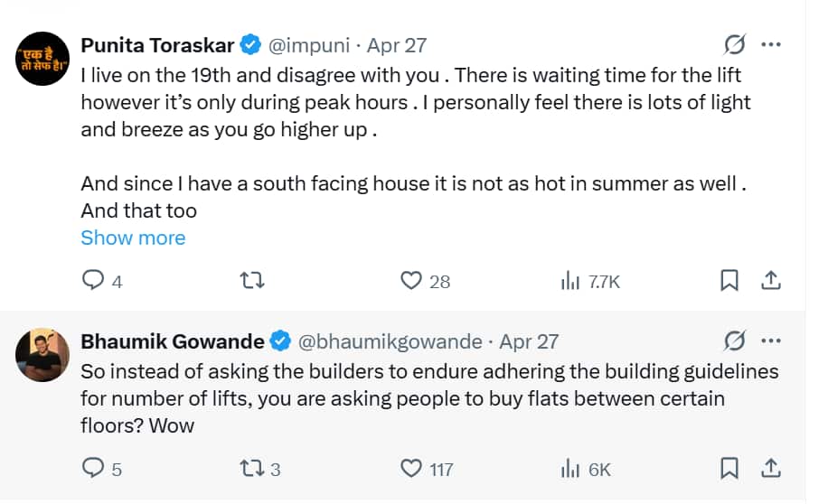Open Grok icon on Punita's tweet
Image resolution: width=828 pixels, height=504 pixels.
734,44
